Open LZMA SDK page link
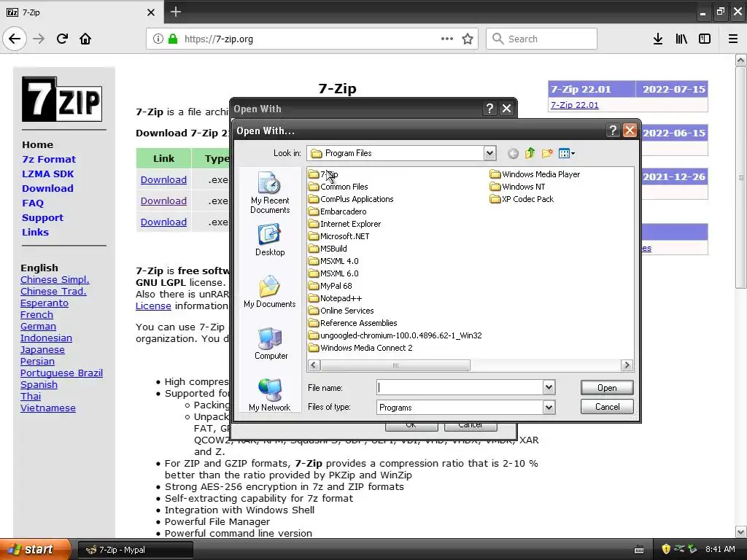The height and width of the screenshot is (560, 747). click(47, 174)
